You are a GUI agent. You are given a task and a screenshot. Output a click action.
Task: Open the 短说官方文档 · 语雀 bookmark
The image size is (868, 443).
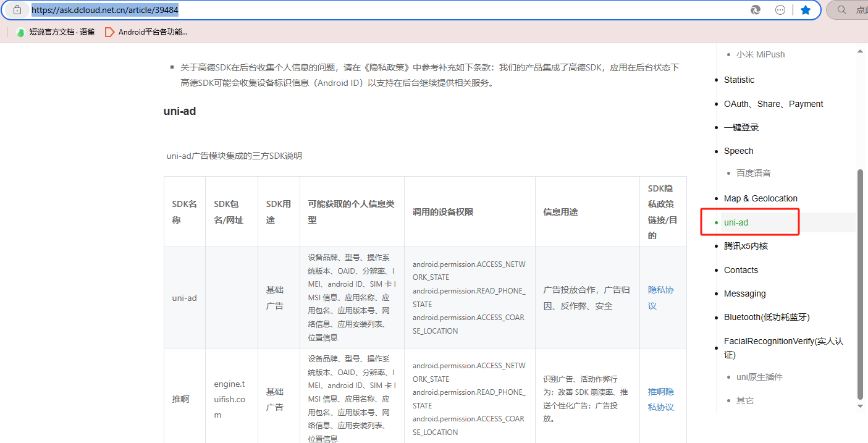(x=56, y=32)
